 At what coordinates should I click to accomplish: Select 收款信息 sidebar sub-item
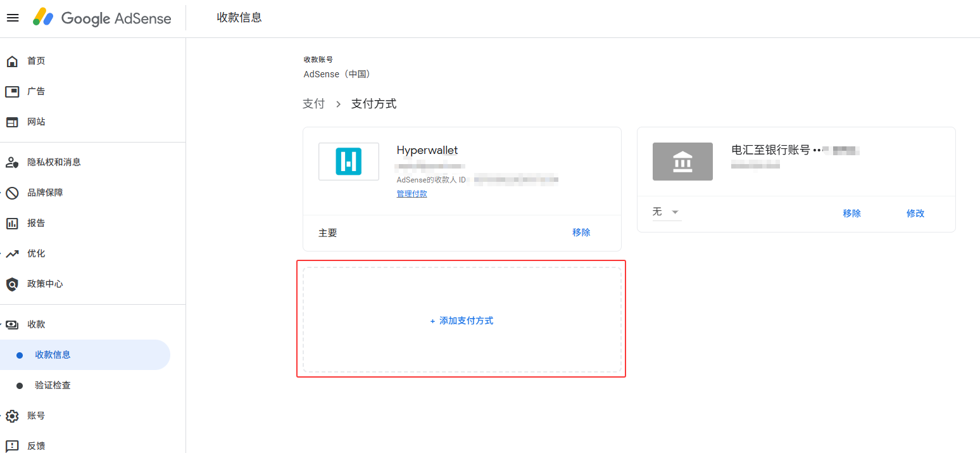[x=85, y=355]
